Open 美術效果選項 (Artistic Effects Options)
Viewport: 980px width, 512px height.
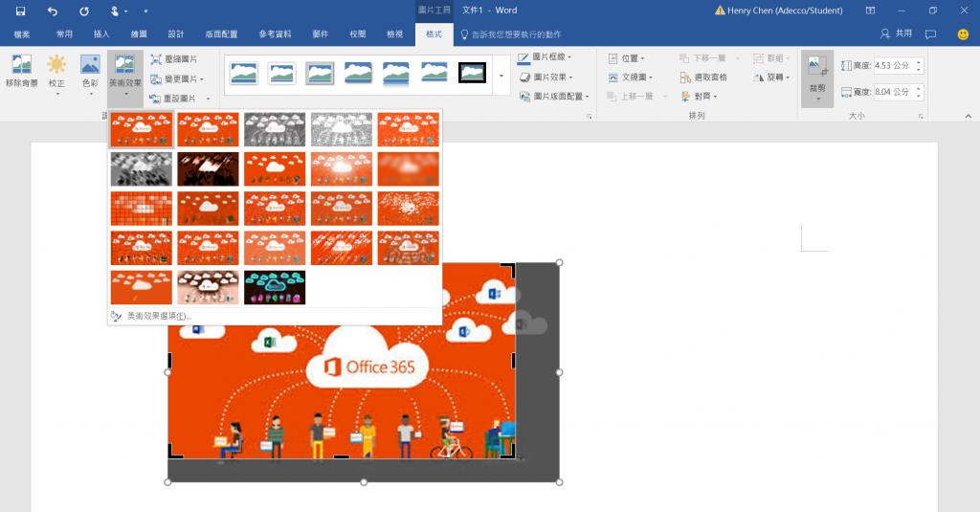[151, 317]
